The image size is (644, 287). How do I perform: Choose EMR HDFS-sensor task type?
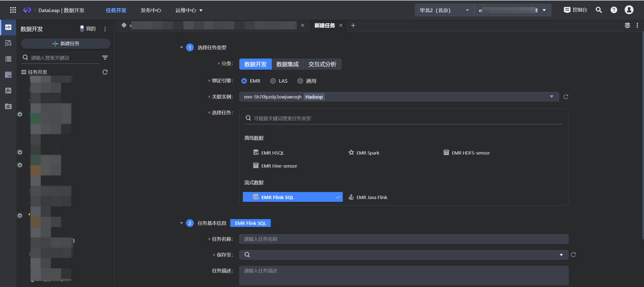(467, 153)
